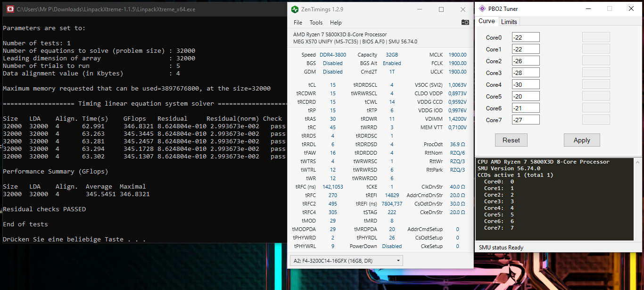
Task: Click the PBO2 Tuner diamond icon
Action: [x=482, y=8]
